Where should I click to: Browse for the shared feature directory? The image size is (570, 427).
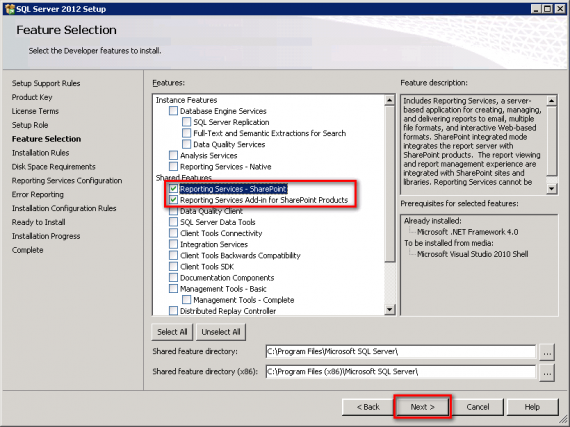click(x=547, y=352)
